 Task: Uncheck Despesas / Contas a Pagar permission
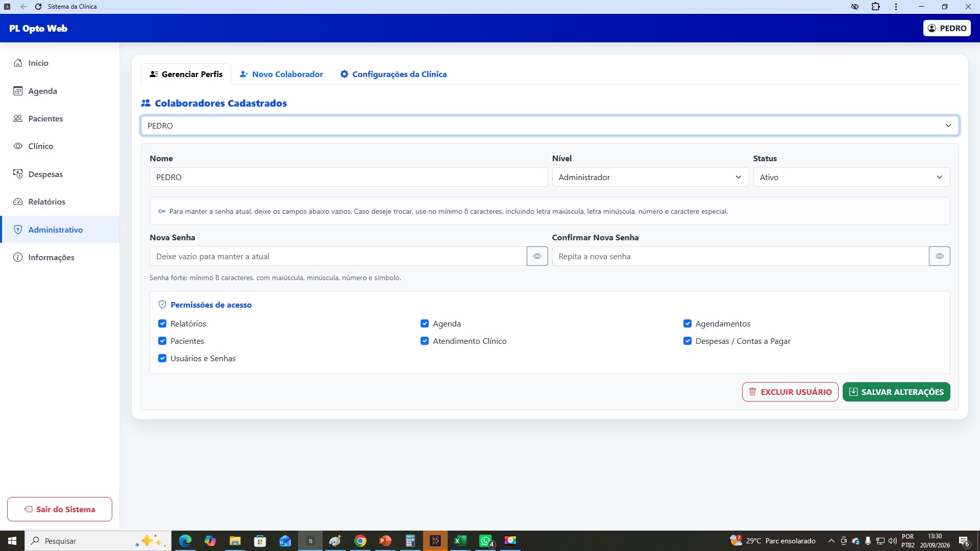pyautogui.click(x=688, y=341)
